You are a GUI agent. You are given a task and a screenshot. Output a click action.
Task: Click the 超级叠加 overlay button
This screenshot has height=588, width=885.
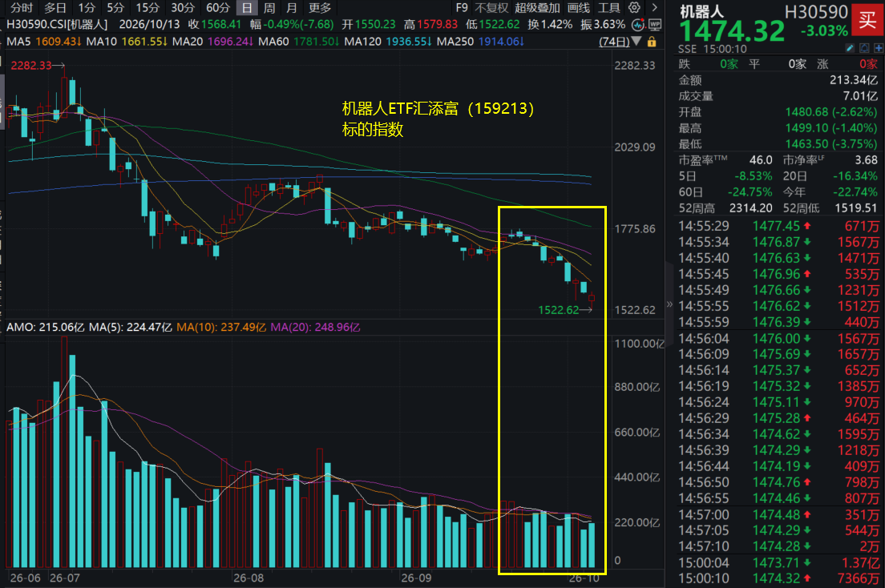[537, 8]
